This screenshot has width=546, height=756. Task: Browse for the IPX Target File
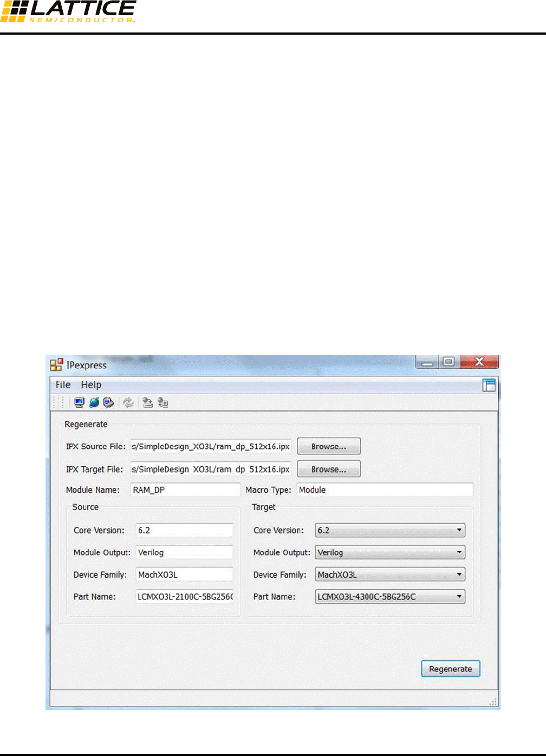tap(329, 469)
